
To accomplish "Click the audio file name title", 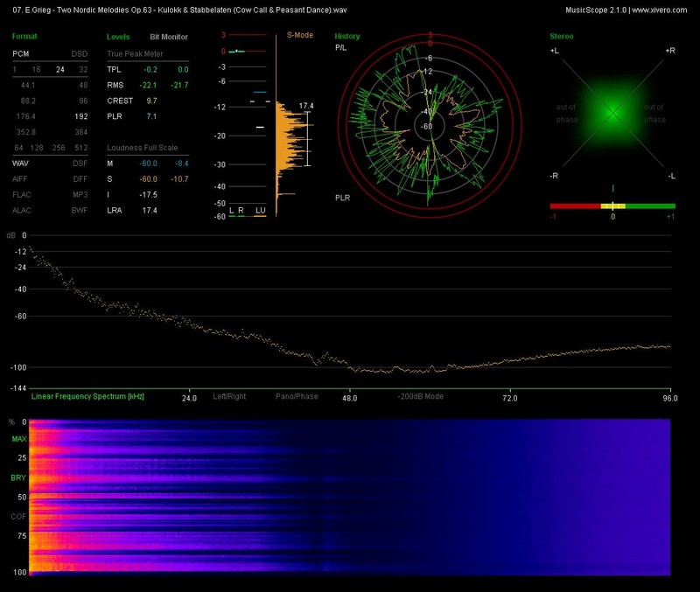I will pyautogui.click(x=179, y=10).
